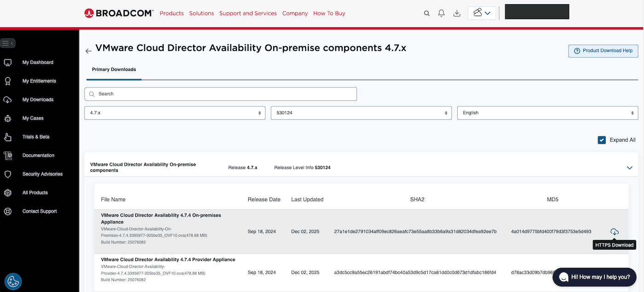Open My Dashboard link
Image resolution: width=644 pixels, height=292 pixels.
pyautogui.click(x=38, y=63)
